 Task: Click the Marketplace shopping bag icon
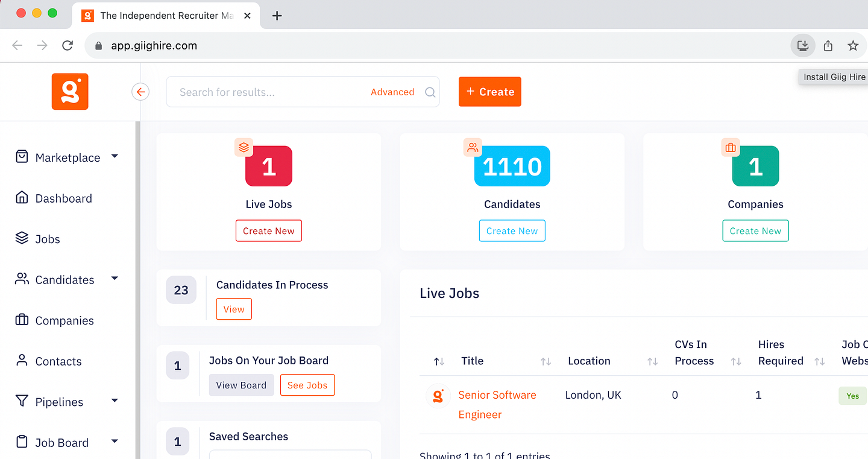[x=22, y=157]
